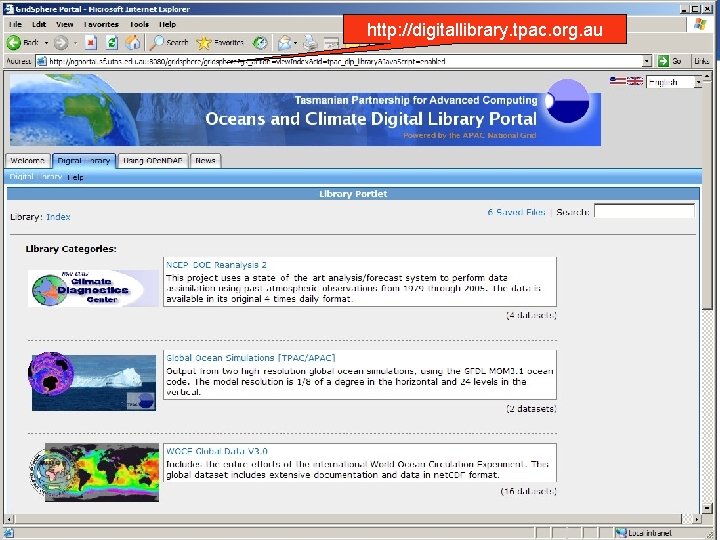Viewport: 720px width, 540px height.
Task: Click the "Library Portlet" title bar text
Action: (x=353, y=194)
